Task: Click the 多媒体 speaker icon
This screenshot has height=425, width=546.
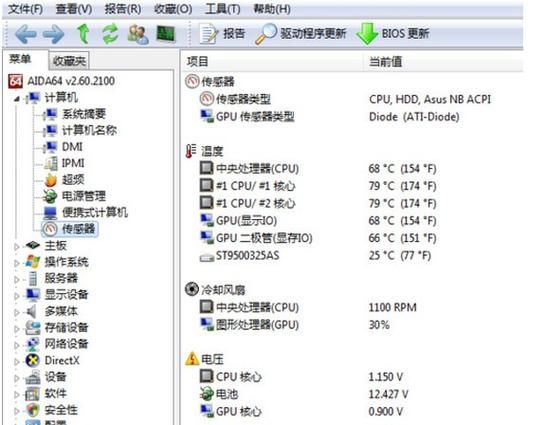Action: tap(32, 311)
